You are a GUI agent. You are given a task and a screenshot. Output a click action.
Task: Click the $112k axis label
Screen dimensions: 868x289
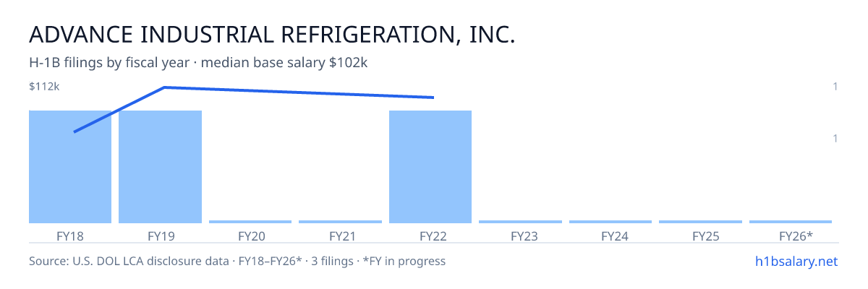[x=44, y=87]
